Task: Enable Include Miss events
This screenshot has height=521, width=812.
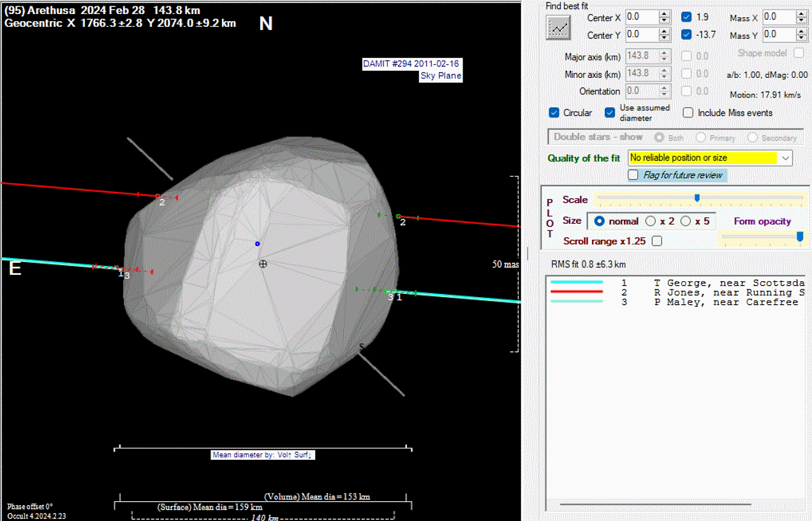Action: point(688,113)
